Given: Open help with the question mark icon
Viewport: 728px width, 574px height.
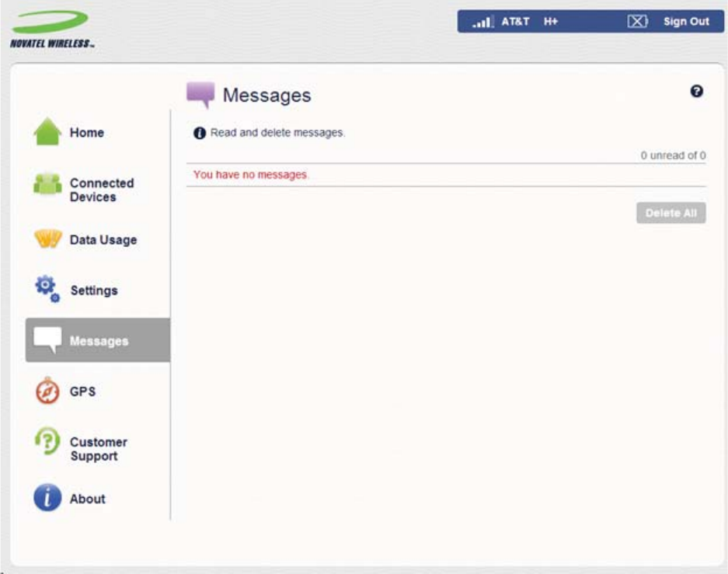Looking at the screenshot, I should point(696,91).
